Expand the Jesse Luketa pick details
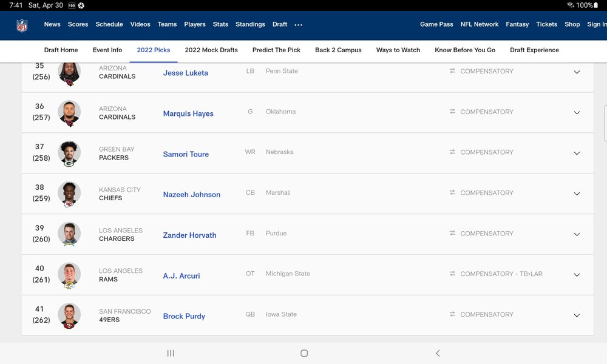The height and width of the screenshot is (364, 607). click(x=577, y=72)
